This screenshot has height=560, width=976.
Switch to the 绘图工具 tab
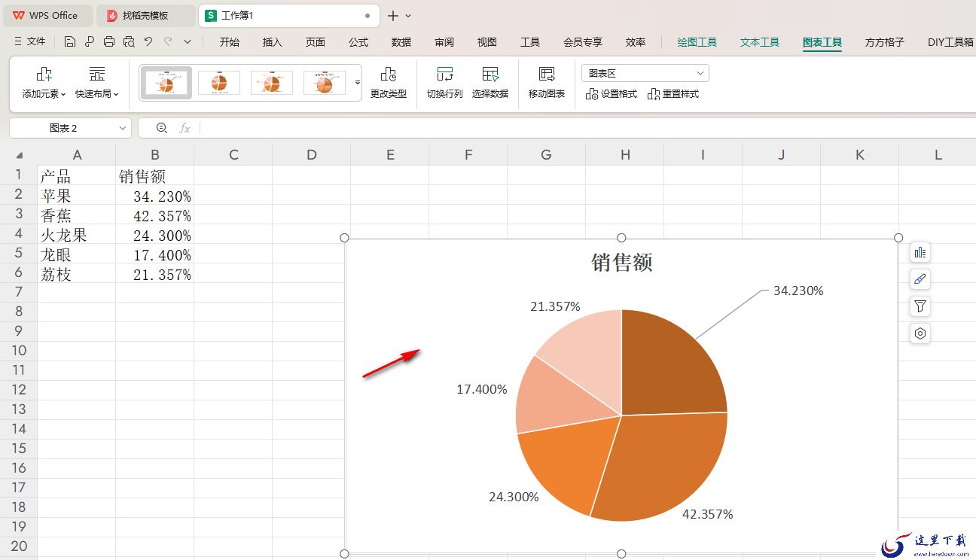click(x=697, y=42)
